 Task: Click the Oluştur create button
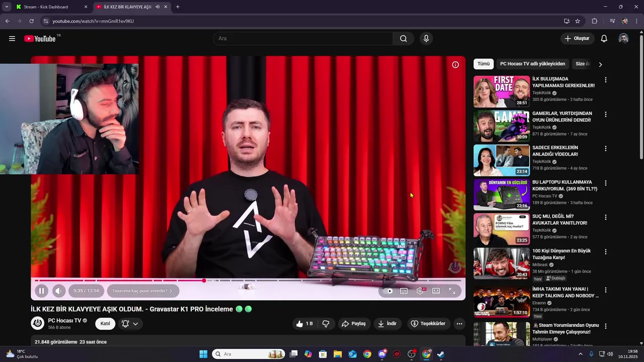click(x=578, y=39)
